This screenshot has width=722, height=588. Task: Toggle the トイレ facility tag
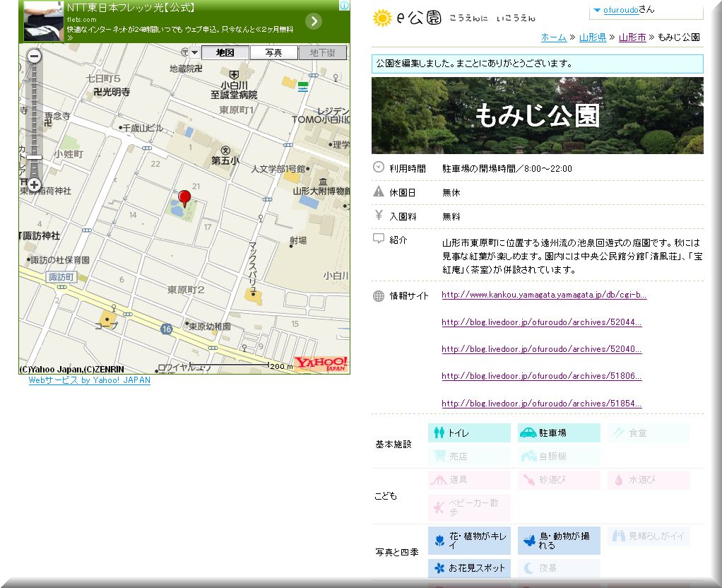[x=469, y=433]
